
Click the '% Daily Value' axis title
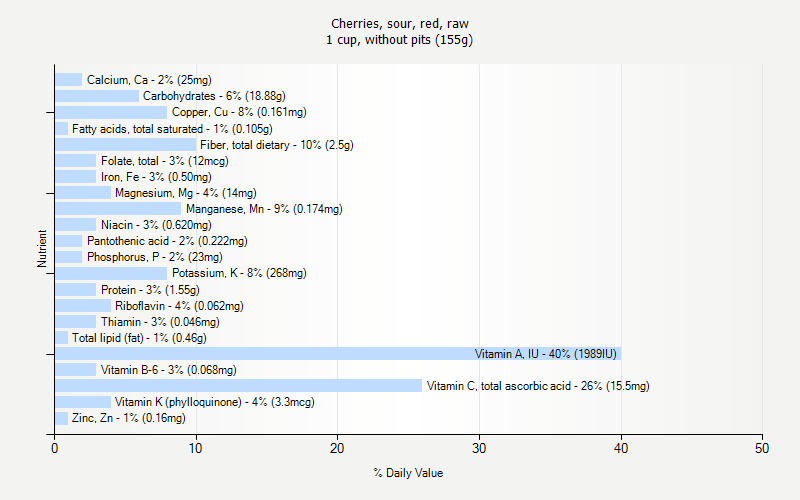408,473
